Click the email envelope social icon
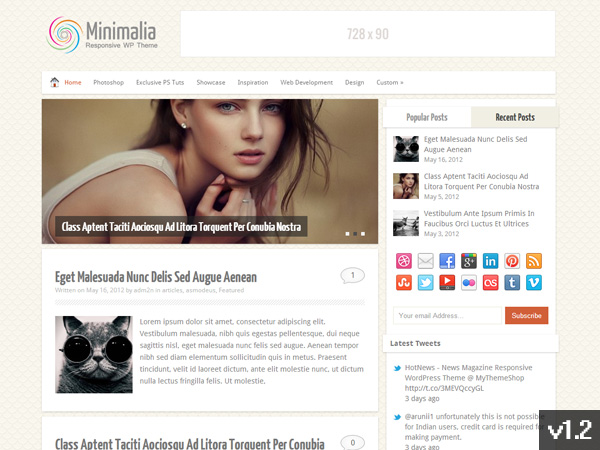The height and width of the screenshot is (450, 600). pyautogui.click(x=426, y=261)
